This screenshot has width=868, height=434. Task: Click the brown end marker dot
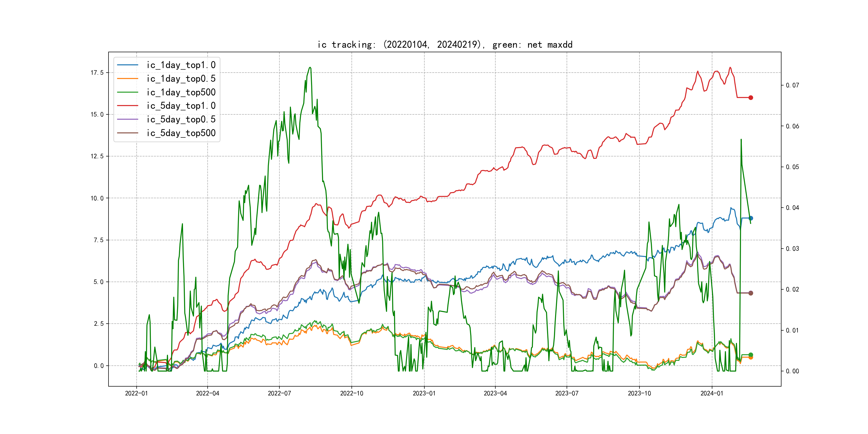point(751,293)
